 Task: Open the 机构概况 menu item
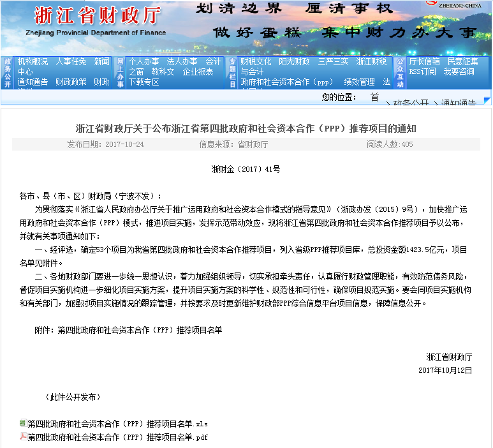tap(33, 62)
